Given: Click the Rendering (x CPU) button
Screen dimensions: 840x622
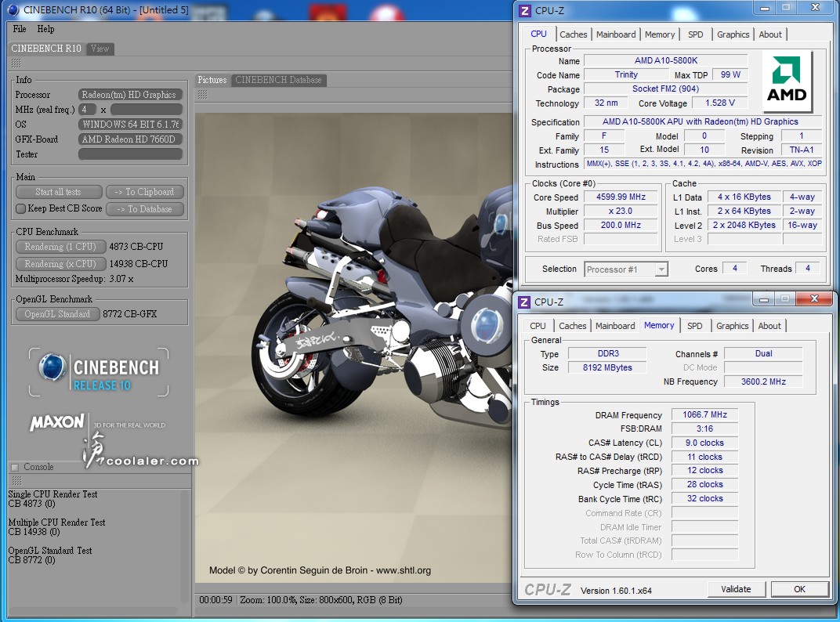Looking at the screenshot, I should coord(60,264).
